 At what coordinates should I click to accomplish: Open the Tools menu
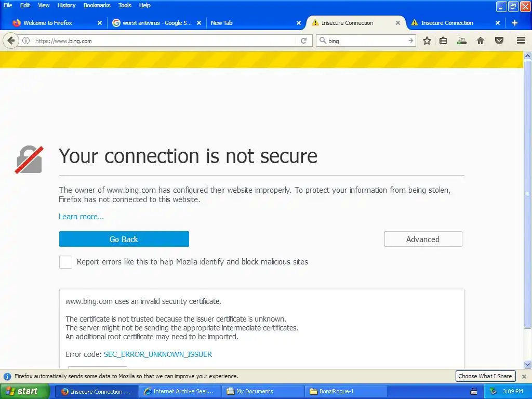coord(125,5)
